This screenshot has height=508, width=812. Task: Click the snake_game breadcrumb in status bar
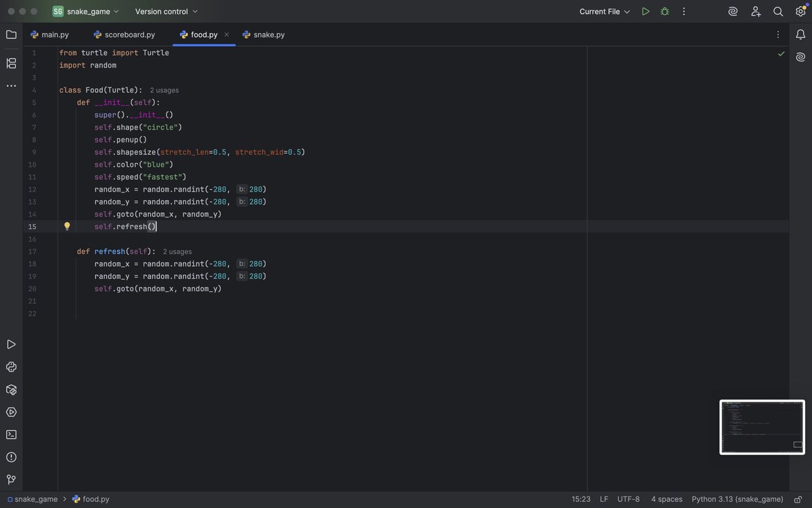(32, 499)
